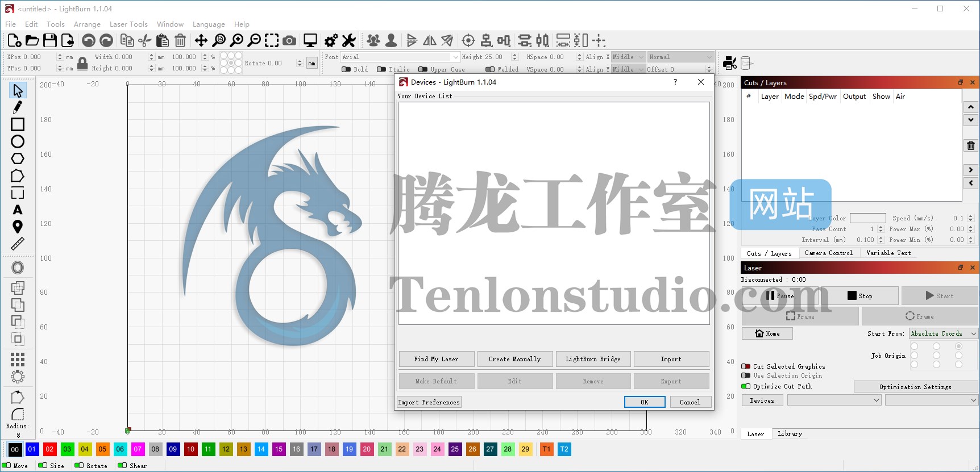
Task: Click Import Preferences button
Action: click(429, 402)
